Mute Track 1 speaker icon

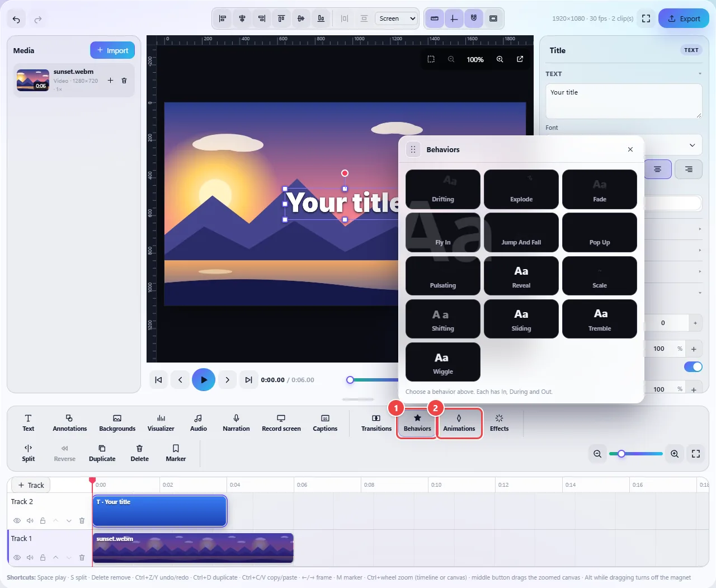click(30, 558)
